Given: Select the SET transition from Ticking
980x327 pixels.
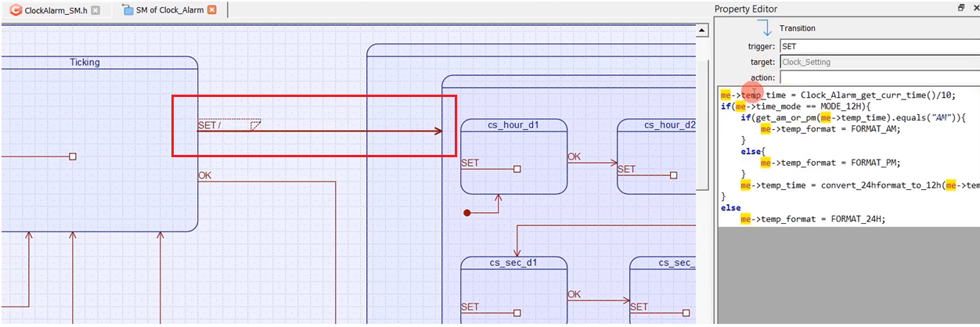Looking at the screenshot, I should tap(319, 131).
